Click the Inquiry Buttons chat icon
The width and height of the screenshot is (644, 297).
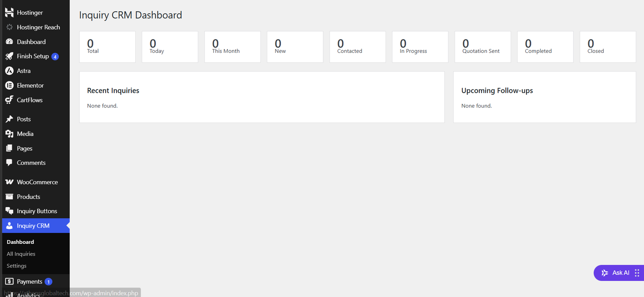[9, 211]
